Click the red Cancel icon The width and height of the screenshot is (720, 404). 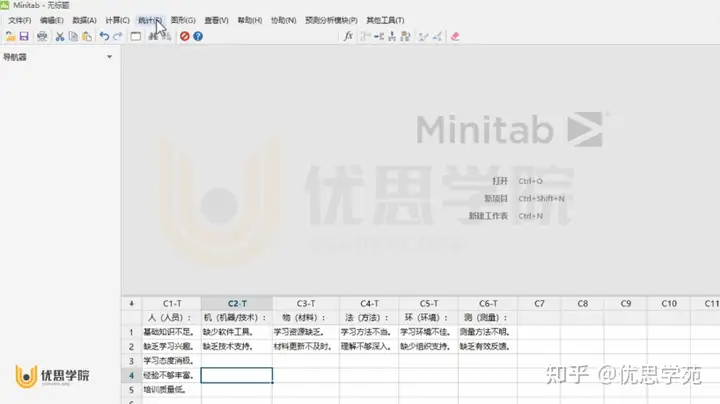tap(185, 36)
